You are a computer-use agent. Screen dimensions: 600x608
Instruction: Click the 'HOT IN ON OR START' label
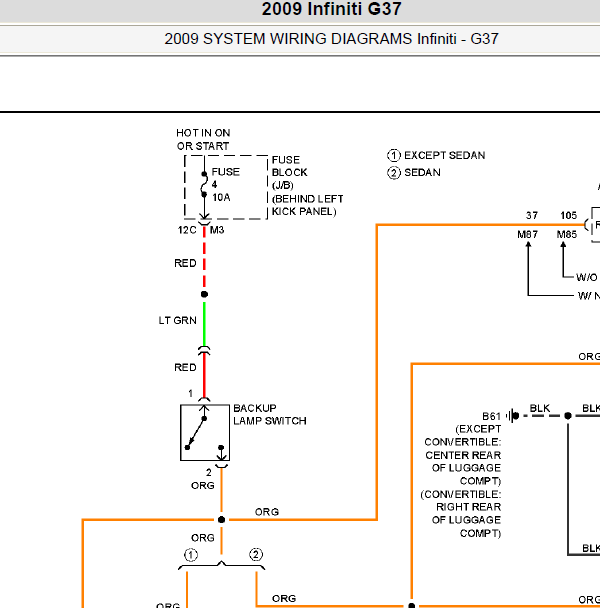coord(203,140)
